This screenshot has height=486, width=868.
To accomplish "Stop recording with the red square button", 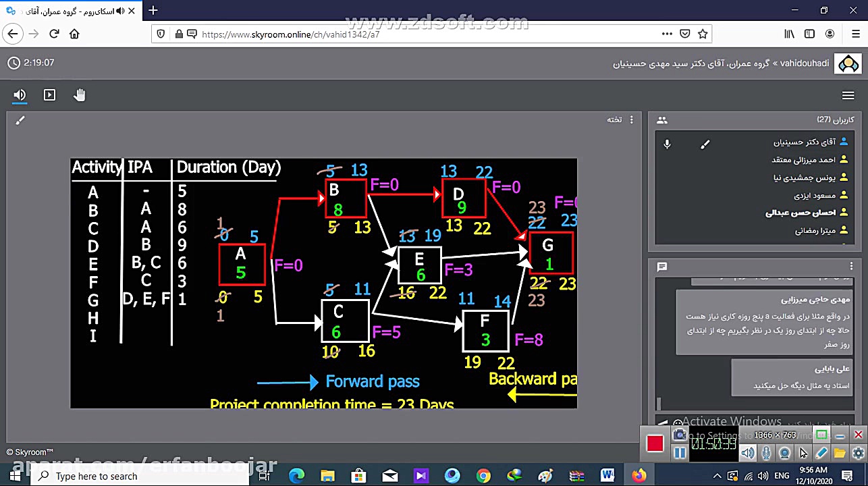I will pyautogui.click(x=655, y=443).
